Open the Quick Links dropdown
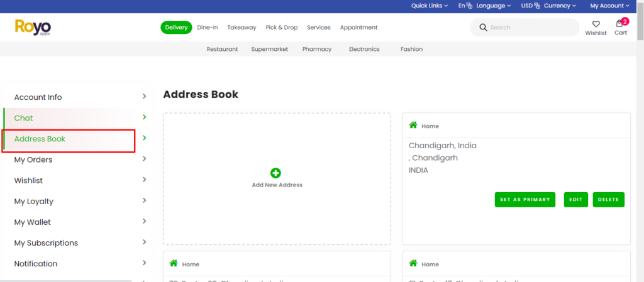The height and width of the screenshot is (282, 644). click(430, 6)
